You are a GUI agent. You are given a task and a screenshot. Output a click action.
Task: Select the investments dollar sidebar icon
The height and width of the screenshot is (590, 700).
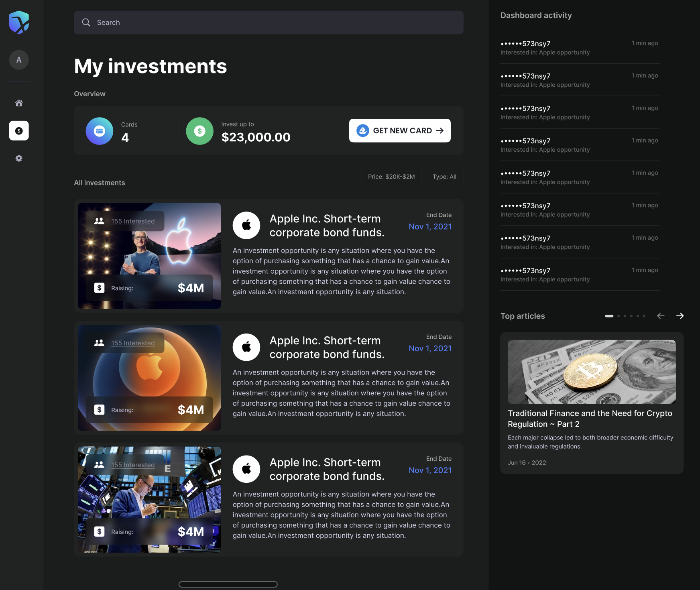click(19, 130)
